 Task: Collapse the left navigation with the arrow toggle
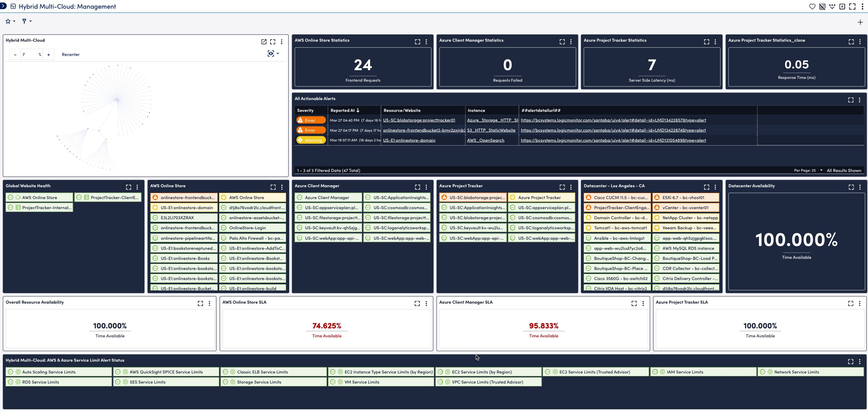click(3, 6)
